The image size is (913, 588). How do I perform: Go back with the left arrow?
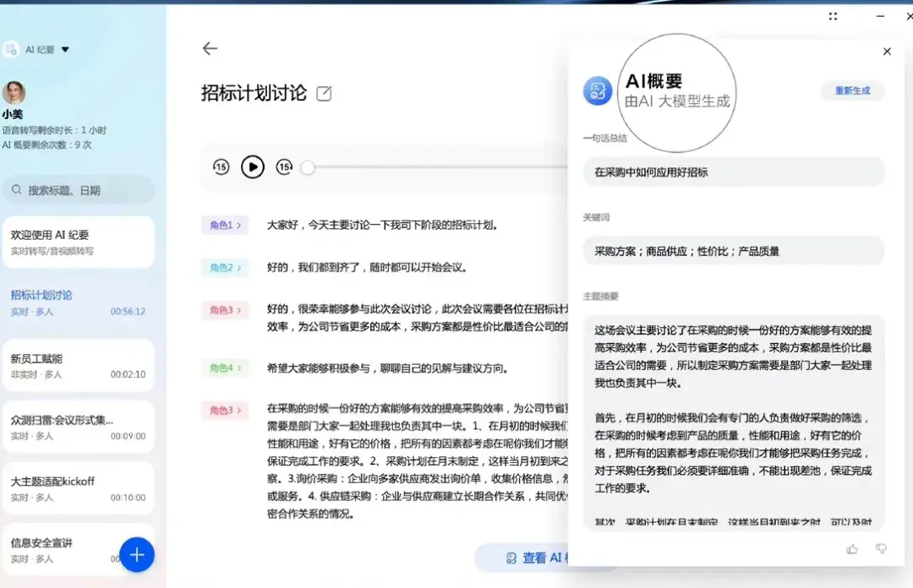pos(210,49)
